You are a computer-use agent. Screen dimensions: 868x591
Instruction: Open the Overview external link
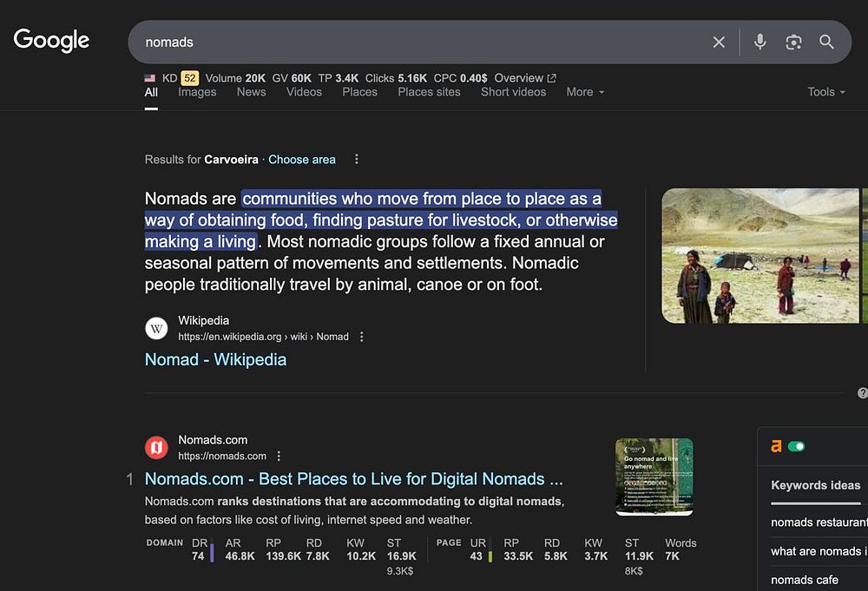(525, 78)
